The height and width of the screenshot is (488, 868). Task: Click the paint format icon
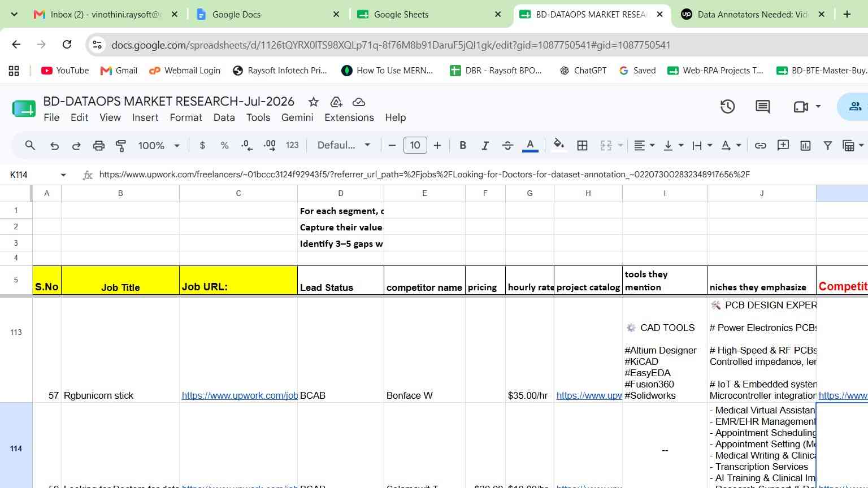[x=121, y=146]
